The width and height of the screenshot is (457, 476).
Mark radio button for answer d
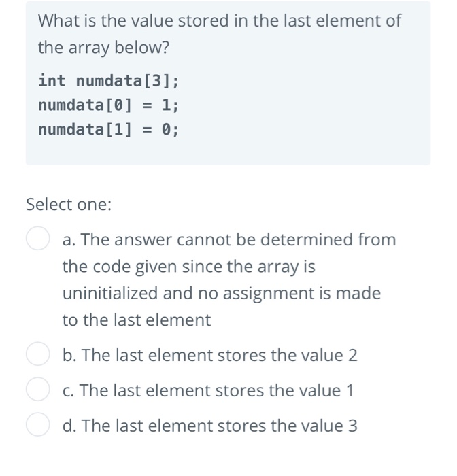click(x=37, y=425)
